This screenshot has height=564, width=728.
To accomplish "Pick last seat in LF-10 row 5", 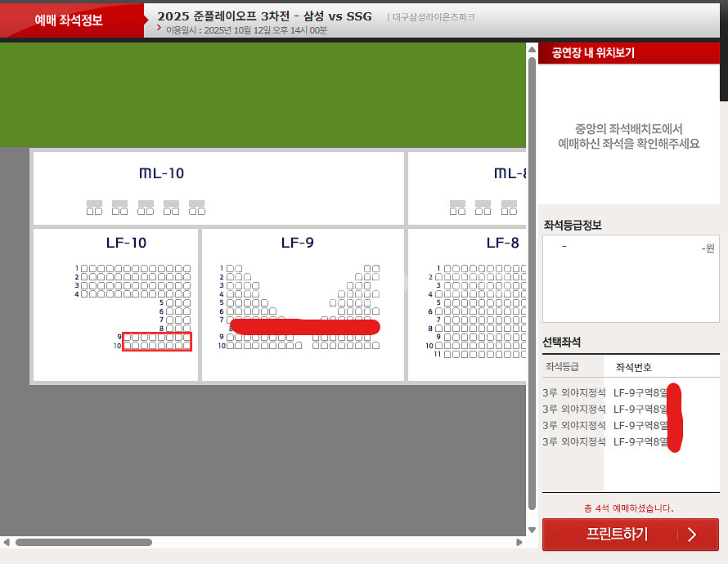I will pos(187,302).
